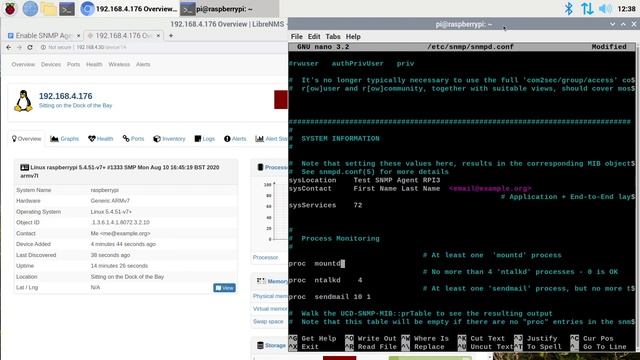This screenshot has height=360, width=640.
Task: Click the terminal title bar pi@raspberrypi
Action: tap(463, 24)
